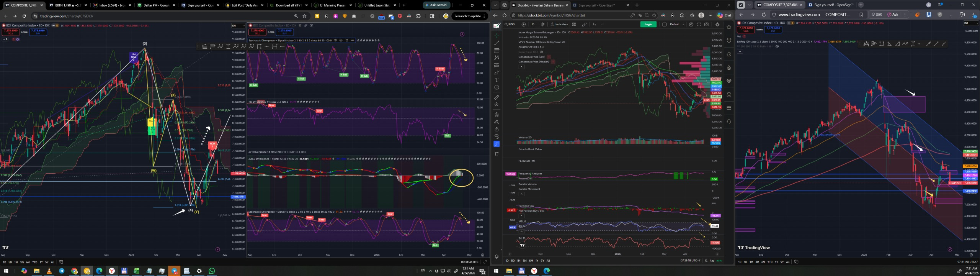Click the green Login button

point(648,25)
